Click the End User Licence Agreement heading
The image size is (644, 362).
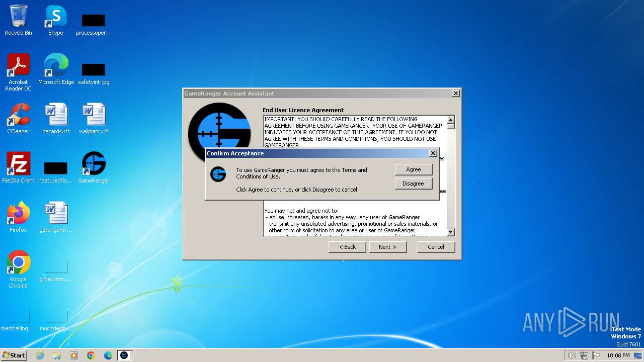coord(303,110)
